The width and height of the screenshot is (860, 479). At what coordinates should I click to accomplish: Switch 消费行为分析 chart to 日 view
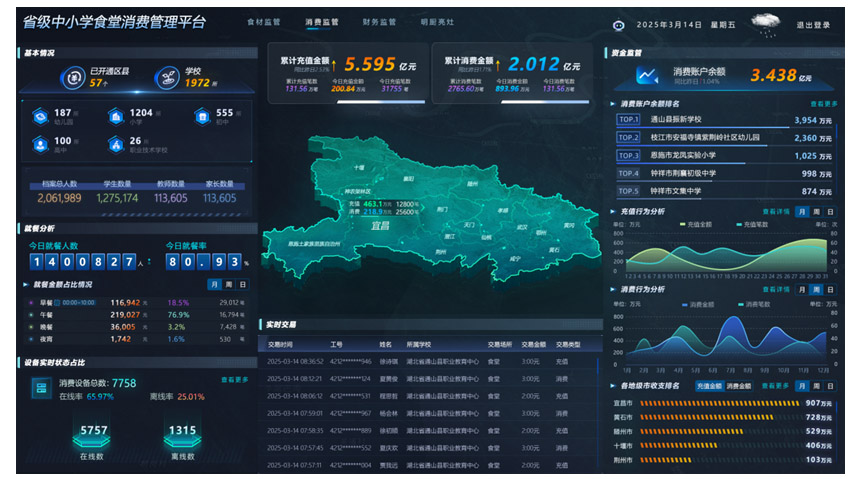point(831,290)
